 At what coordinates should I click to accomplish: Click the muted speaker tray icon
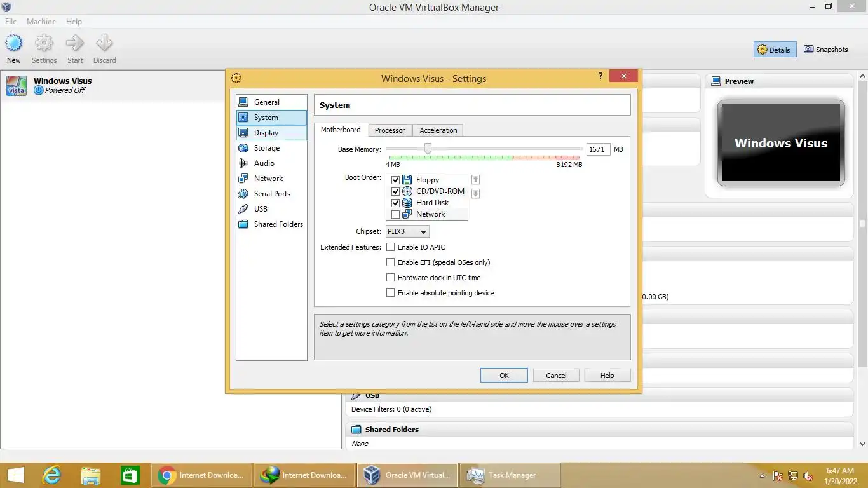point(808,476)
